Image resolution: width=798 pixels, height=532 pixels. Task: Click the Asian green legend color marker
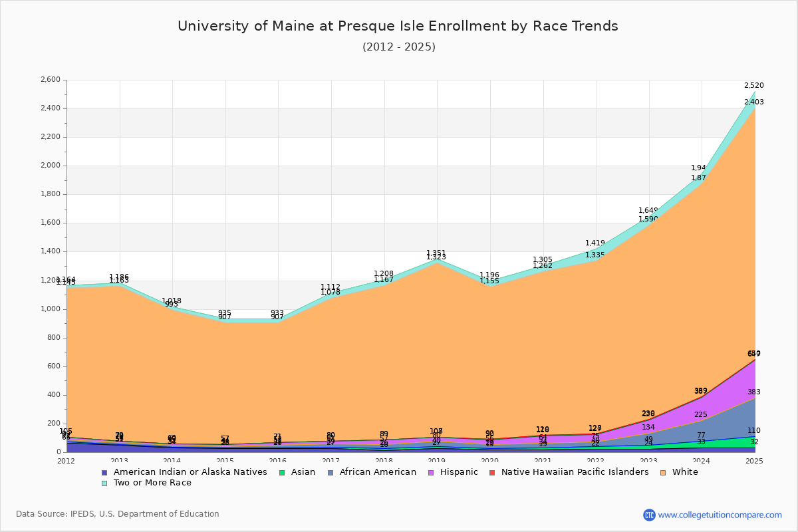click(281, 472)
